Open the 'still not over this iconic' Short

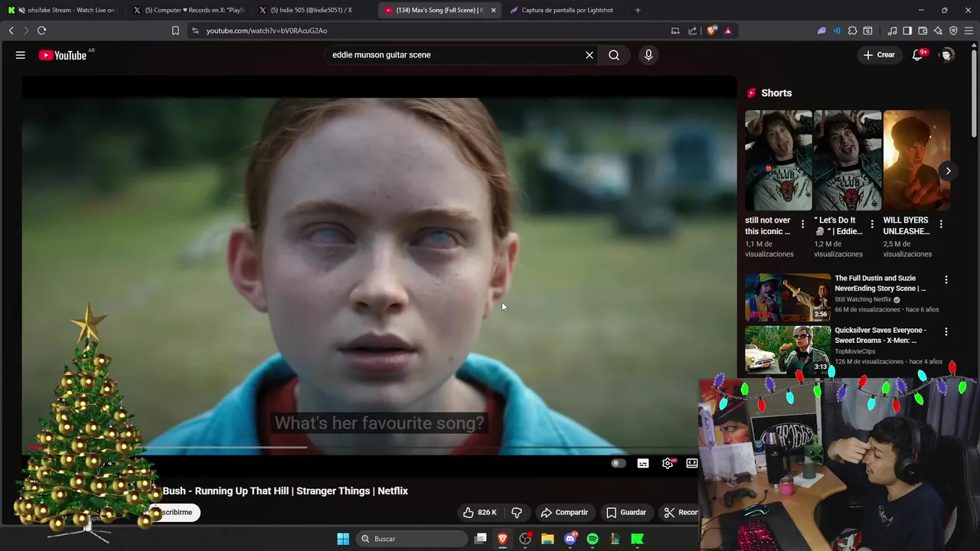[x=778, y=160]
